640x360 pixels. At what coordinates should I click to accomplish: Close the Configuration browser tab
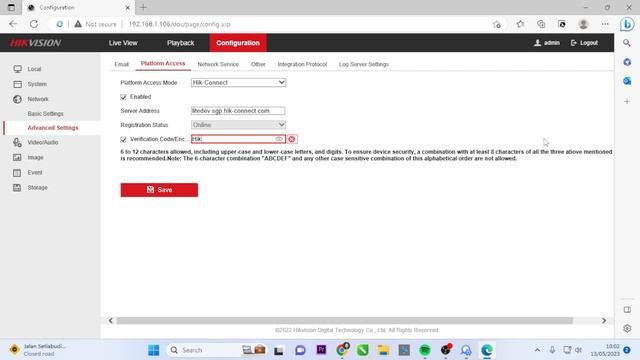pos(127,7)
